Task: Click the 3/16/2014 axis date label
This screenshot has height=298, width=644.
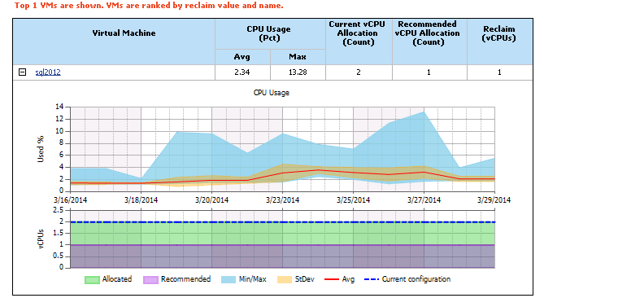Action: (70, 200)
